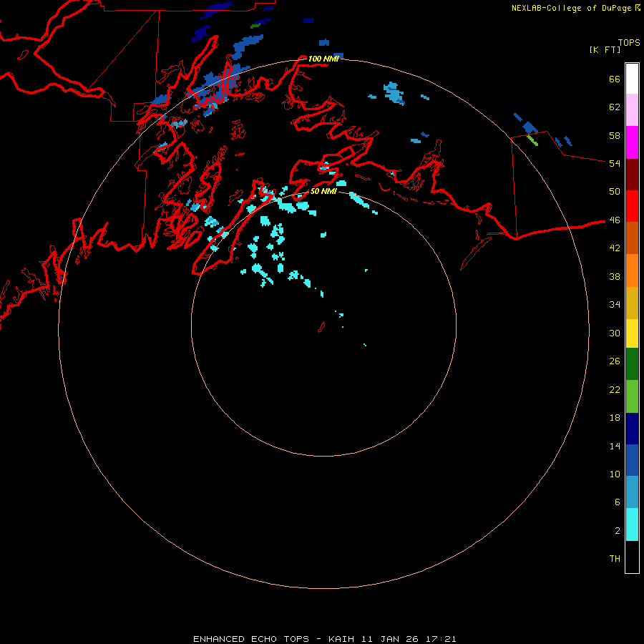The image size is (644, 644).
Task: Select the dark green color band near 26
Action: [632, 364]
